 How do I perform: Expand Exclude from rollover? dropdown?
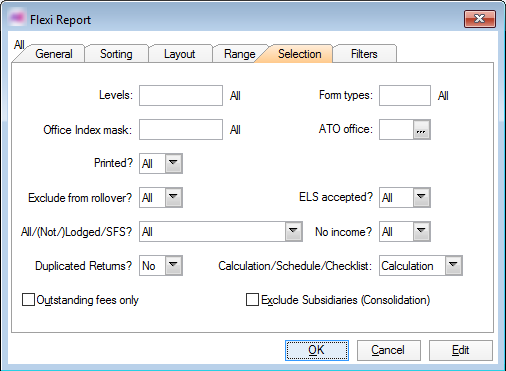tap(174, 197)
